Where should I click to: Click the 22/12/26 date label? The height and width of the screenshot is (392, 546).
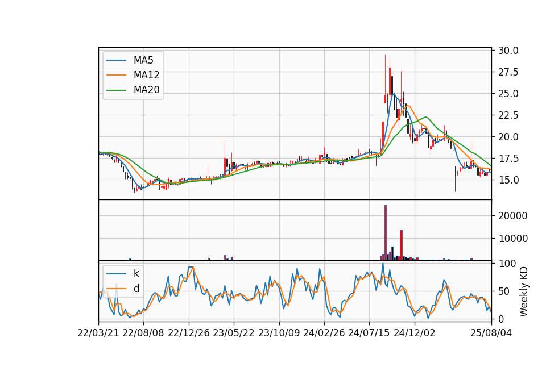pyautogui.click(x=189, y=333)
